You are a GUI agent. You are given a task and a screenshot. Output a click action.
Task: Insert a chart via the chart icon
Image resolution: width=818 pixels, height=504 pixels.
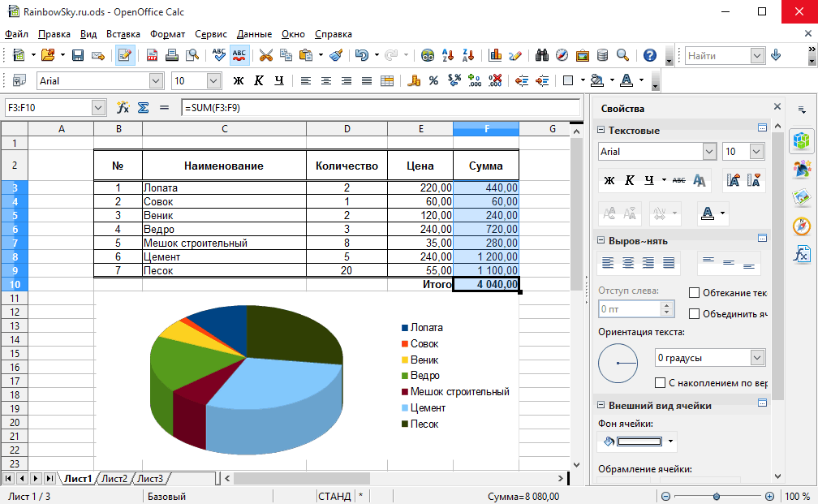coord(495,55)
